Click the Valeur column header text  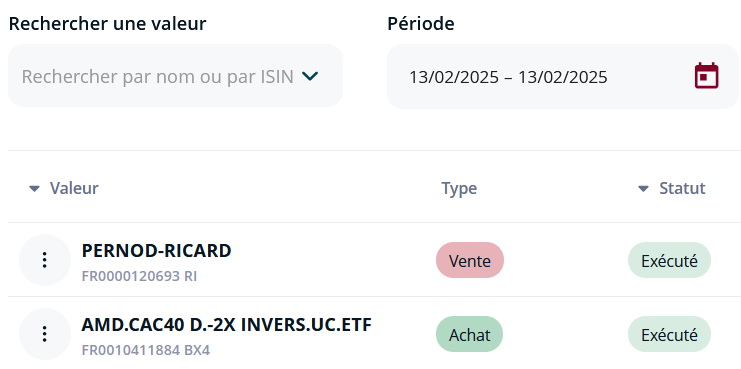(74, 188)
